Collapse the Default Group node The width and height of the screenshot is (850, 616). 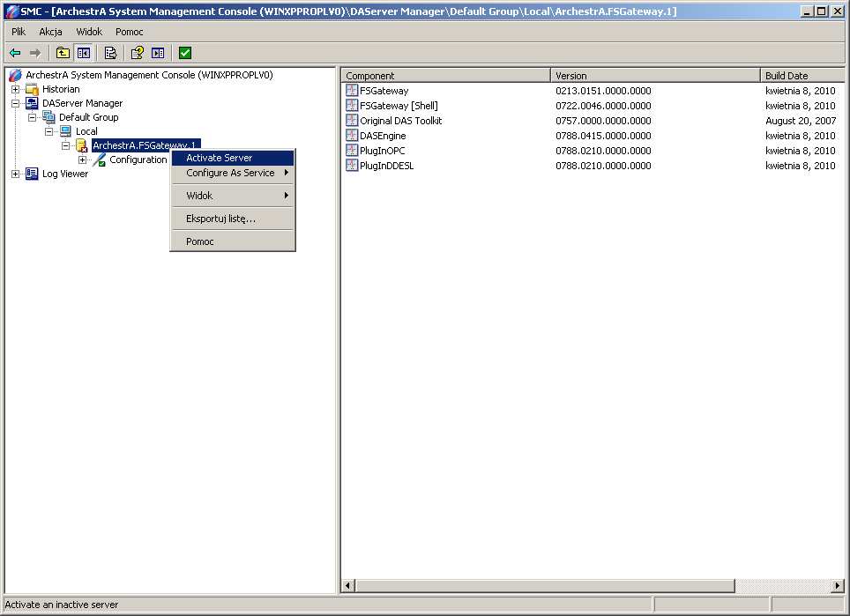tap(32, 117)
